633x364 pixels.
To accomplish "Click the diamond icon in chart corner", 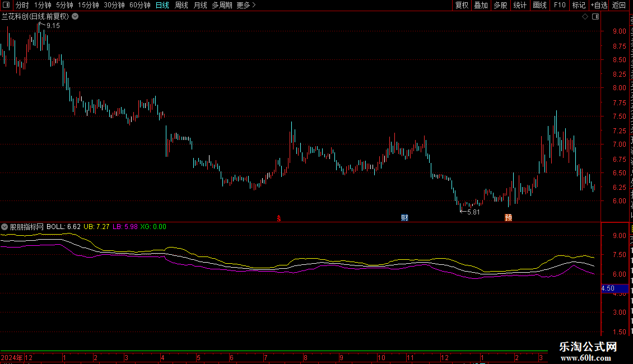I will pos(585,17).
